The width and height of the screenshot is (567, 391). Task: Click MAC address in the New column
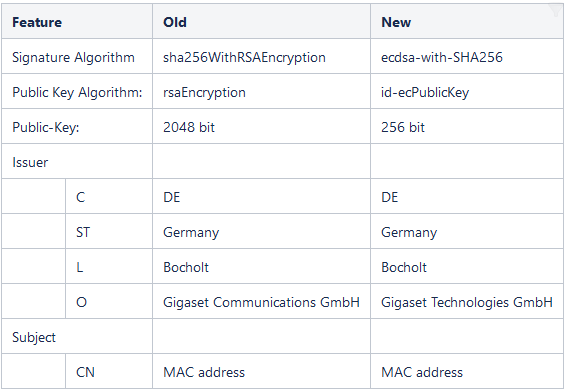coord(422,372)
